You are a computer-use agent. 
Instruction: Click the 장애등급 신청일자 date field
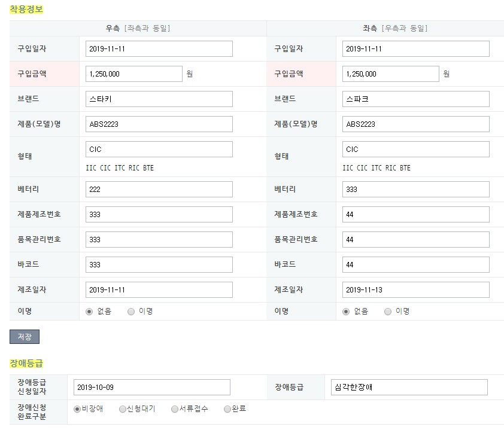coord(151,388)
